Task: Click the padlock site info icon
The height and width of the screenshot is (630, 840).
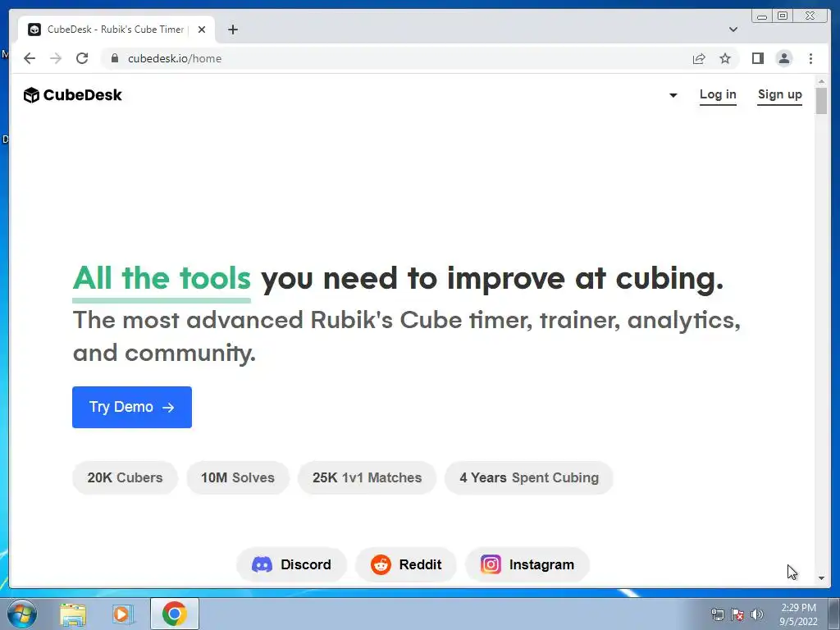Action: point(115,58)
